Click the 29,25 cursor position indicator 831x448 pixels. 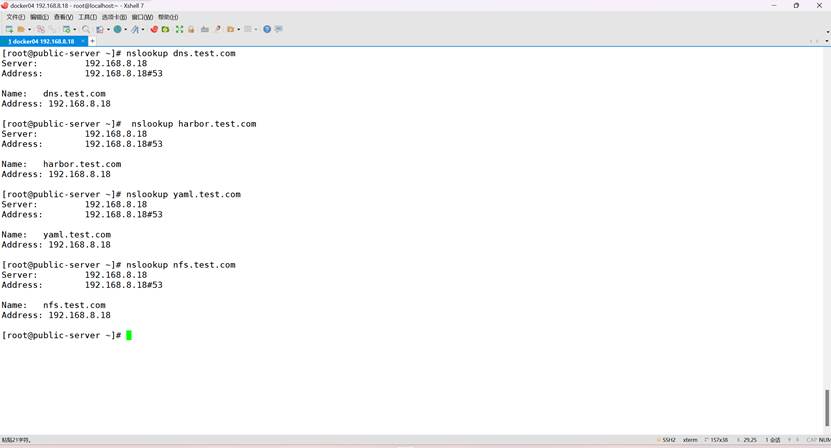749,440
